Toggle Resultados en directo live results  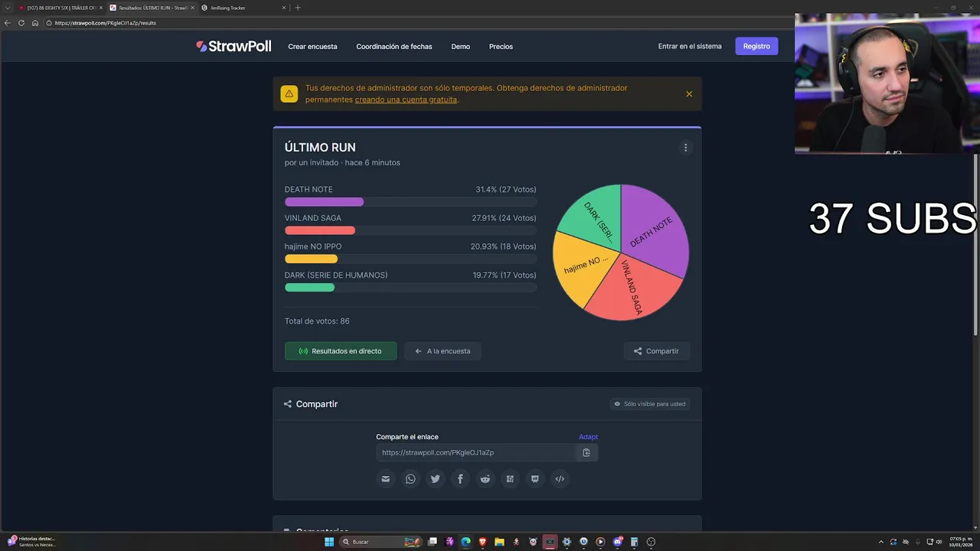click(x=341, y=351)
